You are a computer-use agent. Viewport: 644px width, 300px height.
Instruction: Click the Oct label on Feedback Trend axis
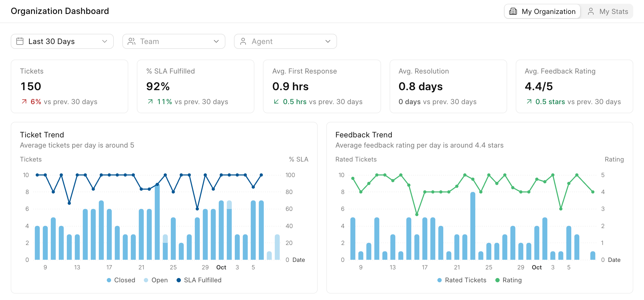pos(537,268)
